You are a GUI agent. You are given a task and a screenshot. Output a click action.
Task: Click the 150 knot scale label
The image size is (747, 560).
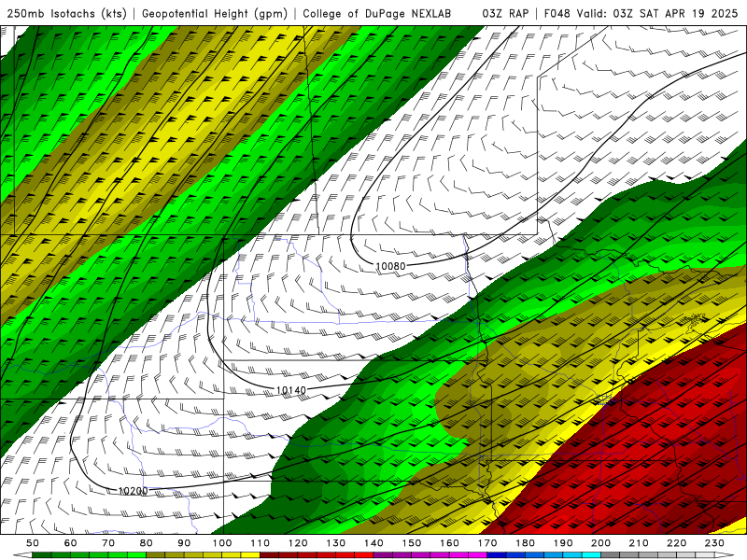412,543
